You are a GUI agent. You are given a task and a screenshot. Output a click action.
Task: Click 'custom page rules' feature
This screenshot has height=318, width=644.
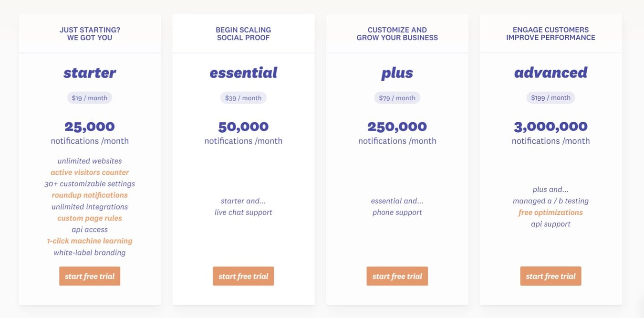tap(90, 218)
